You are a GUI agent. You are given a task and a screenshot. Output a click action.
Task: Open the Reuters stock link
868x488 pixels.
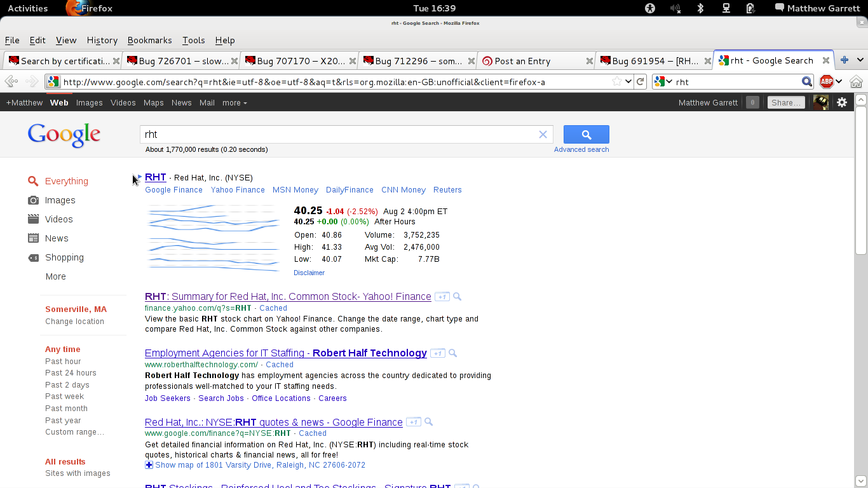pyautogui.click(x=447, y=190)
